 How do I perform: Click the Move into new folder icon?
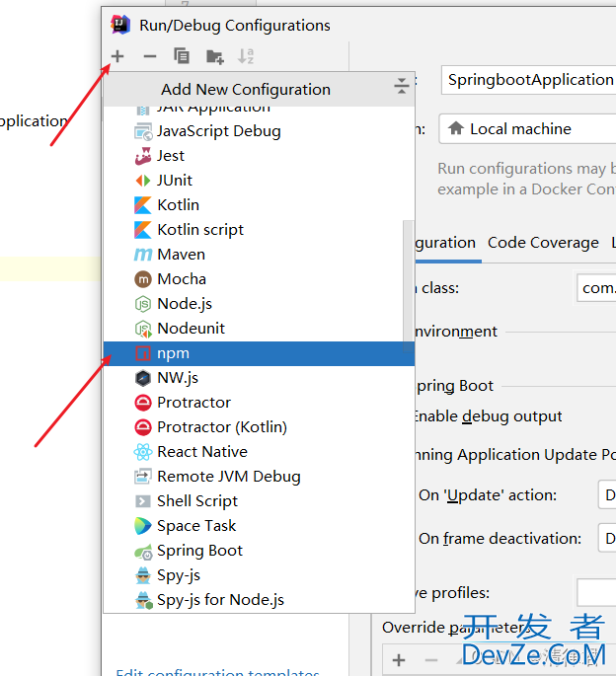click(215, 56)
